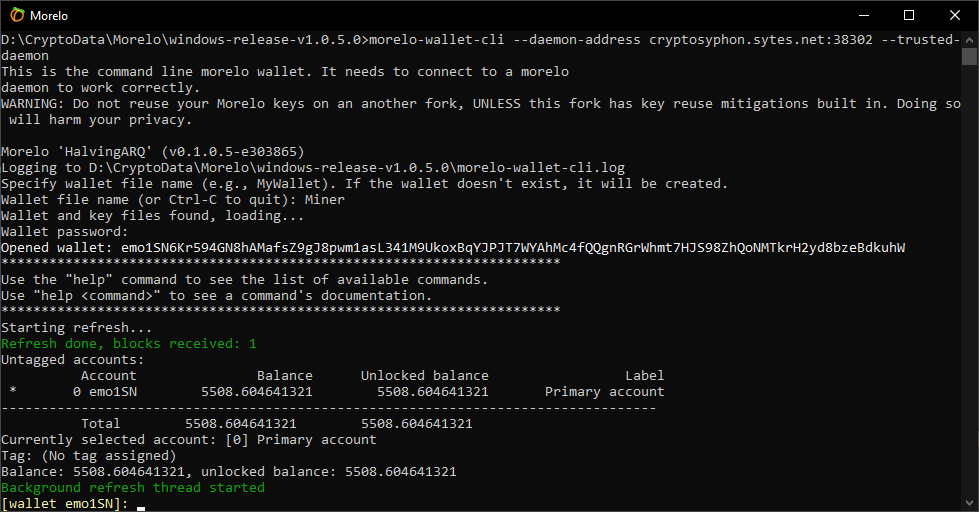Click the scrollbar down arrow
Image resolution: width=979 pixels, height=512 pixels.
pyautogui.click(x=970, y=503)
